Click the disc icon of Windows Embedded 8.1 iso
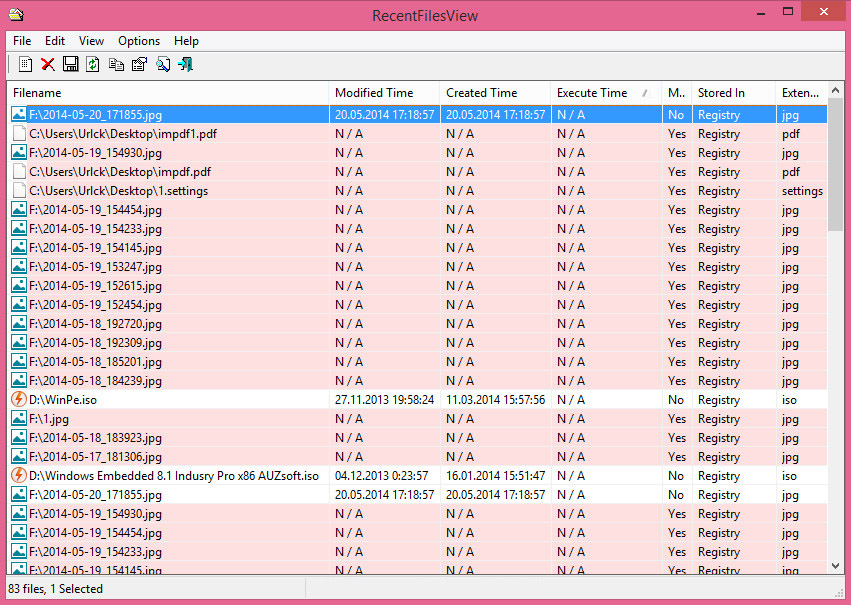Image resolution: width=851 pixels, height=605 pixels. coord(18,475)
